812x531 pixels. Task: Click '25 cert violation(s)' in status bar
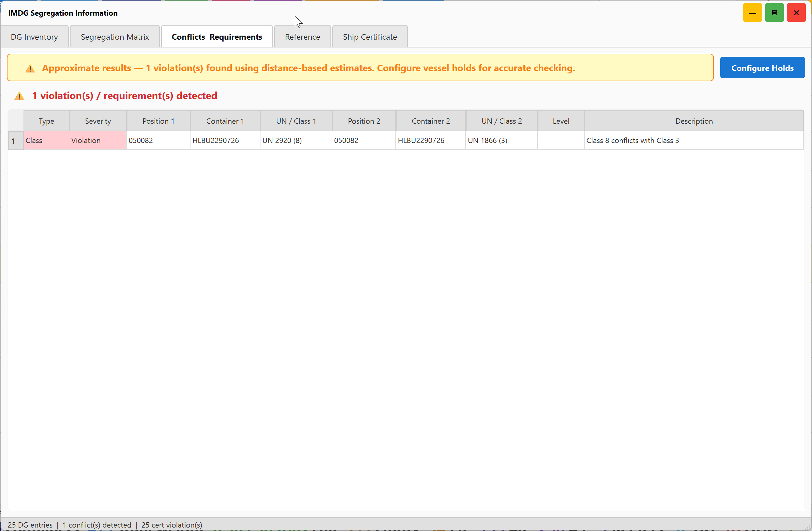(x=171, y=525)
